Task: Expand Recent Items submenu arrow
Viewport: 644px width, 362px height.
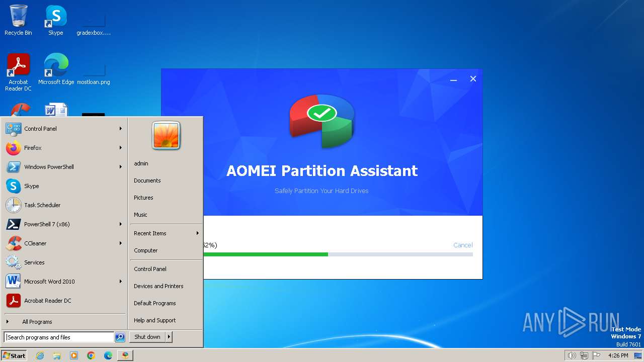Action: tap(198, 233)
